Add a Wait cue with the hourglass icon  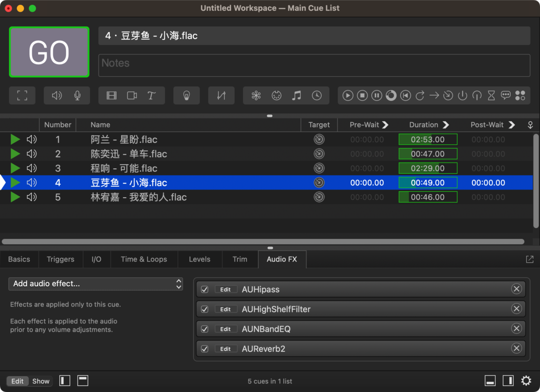click(491, 95)
